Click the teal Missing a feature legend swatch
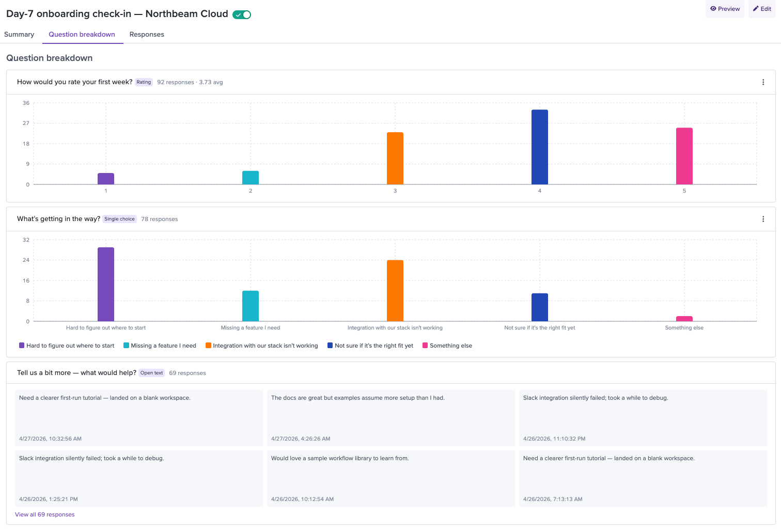The height and width of the screenshot is (532, 781). pyautogui.click(x=126, y=346)
